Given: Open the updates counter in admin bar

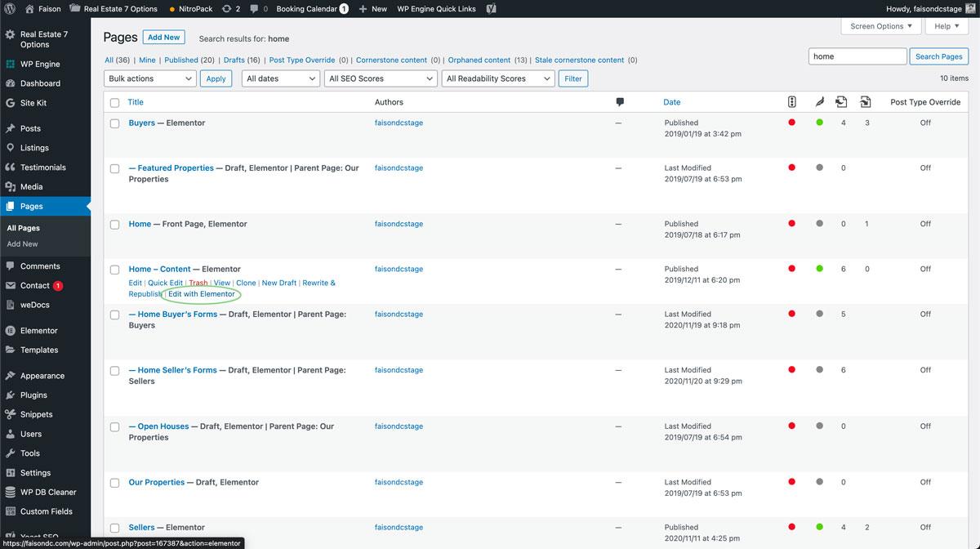Looking at the screenshot, I should click(231, 9).
